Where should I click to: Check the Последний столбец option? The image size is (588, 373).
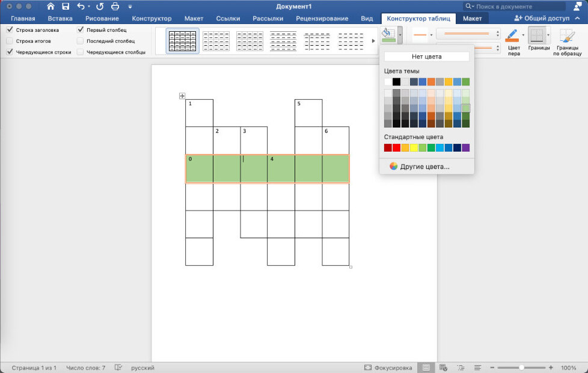[x=81, y=41]
